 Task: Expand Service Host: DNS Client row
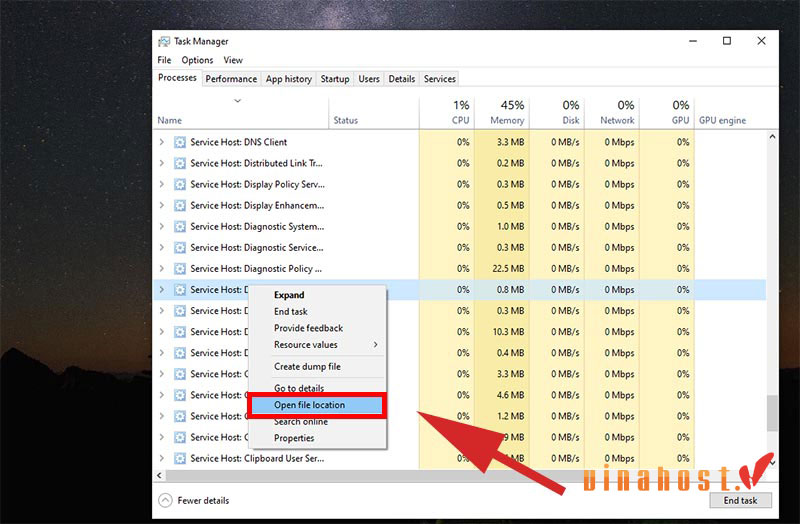[x=162, y=142]
